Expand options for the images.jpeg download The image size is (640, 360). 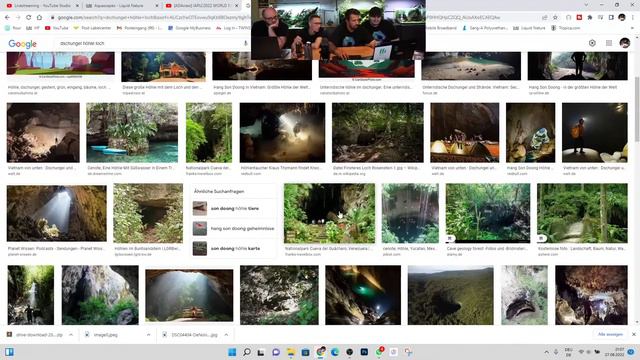149,335
